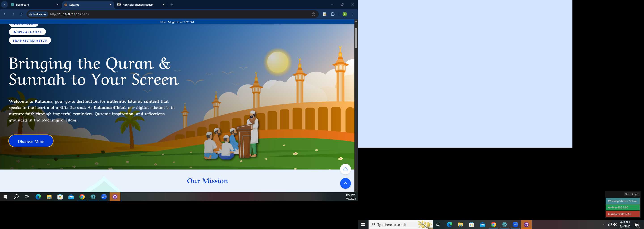Click the Active: 00:32:06 timer
The width and height of the screenshot is (644, 229).
(x=622, y=208)
